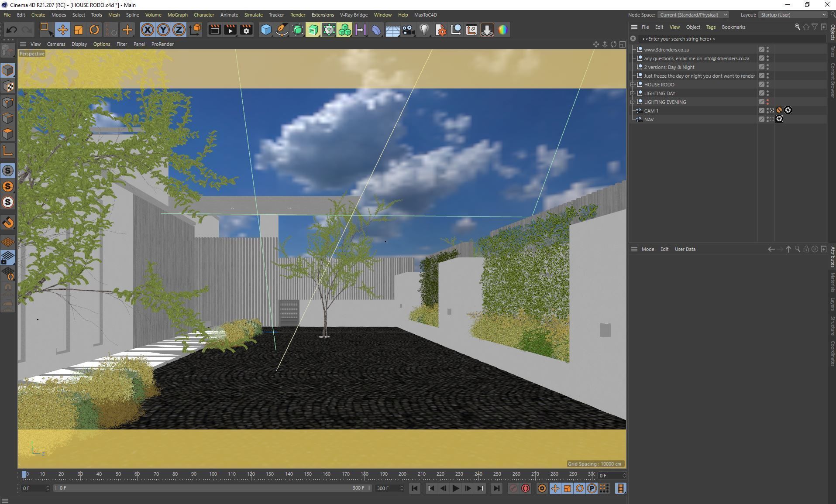Activate the Scale tool
This screenshot has width=836, height=504.
coord(78,30)
